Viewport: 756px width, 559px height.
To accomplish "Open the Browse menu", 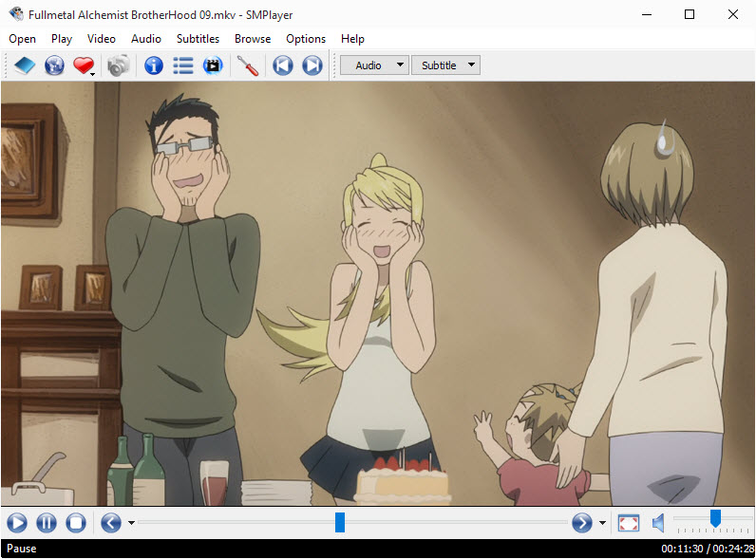I will click(253, 39).
